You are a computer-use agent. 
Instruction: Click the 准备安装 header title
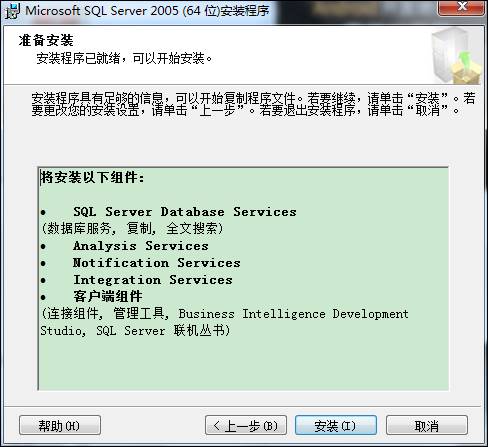coord(46,40)
